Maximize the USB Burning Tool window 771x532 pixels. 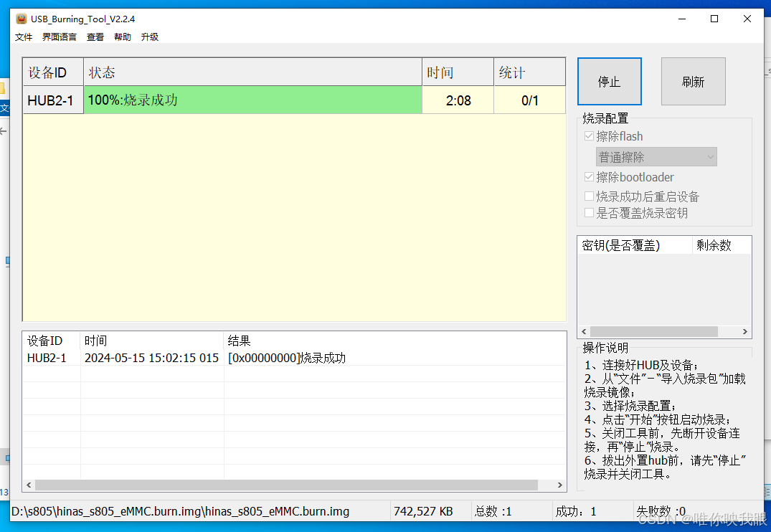coord(714,19)
